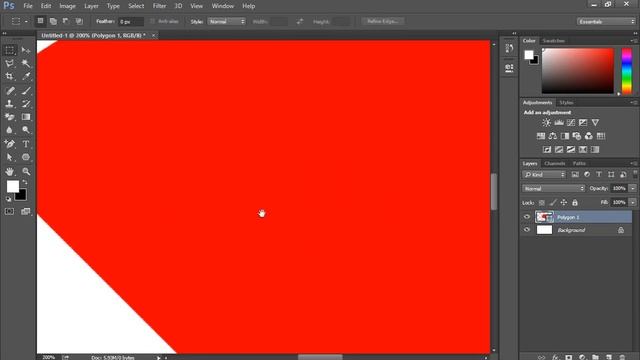
Task: Toggle Quick Mask mode
Action: pyautogui.click(x=9, y=211)
